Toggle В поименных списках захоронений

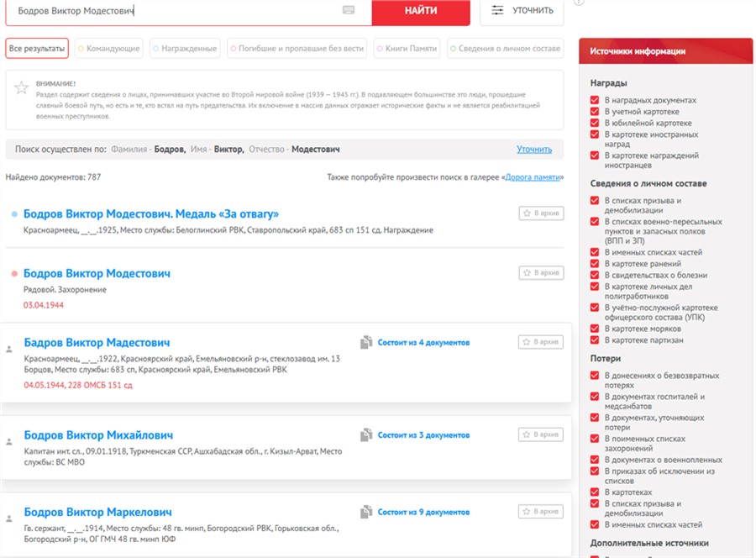pyautogui.click(x=595, y=439)
